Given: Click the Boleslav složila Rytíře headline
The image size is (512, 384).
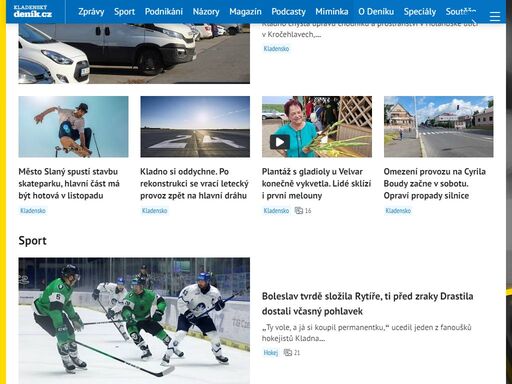Looking at the screenshot, I should [x=367, y=303].
